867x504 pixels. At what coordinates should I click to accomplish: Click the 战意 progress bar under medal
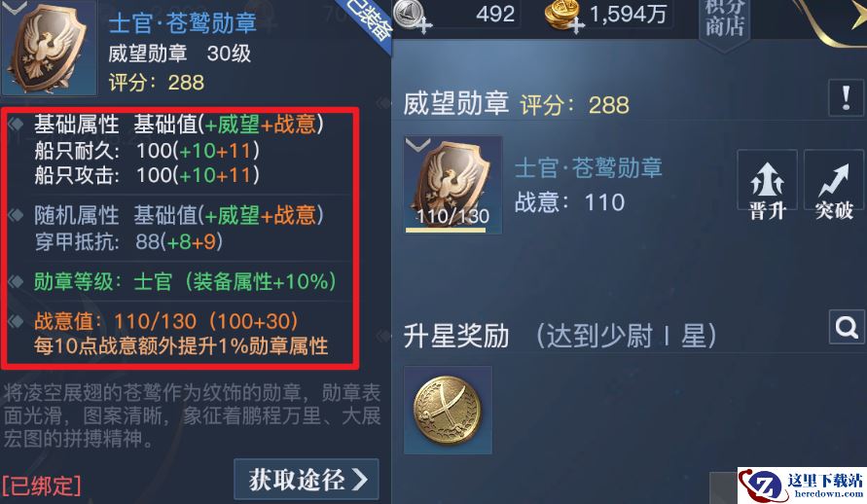tap(446, 230)
